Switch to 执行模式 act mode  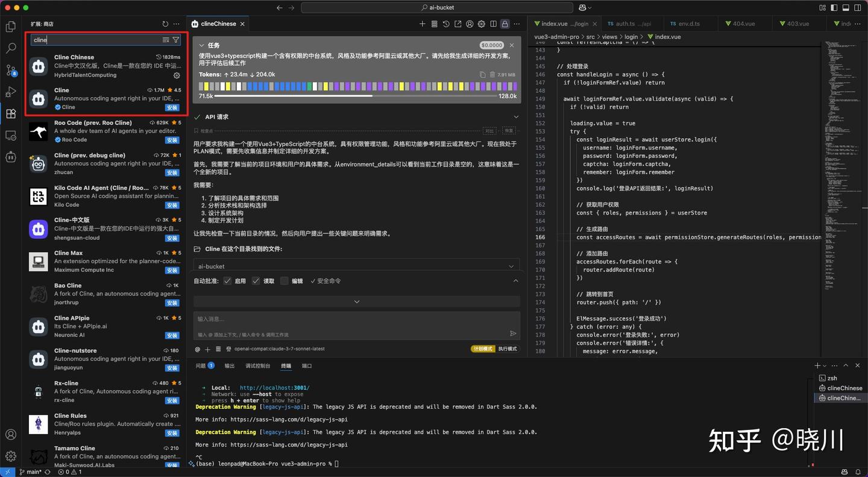508,349
